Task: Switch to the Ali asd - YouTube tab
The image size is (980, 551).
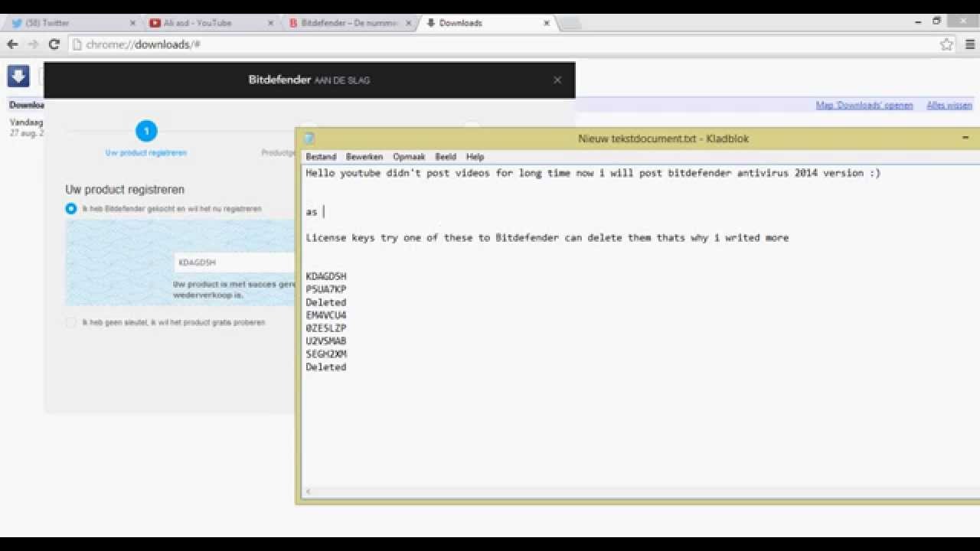Action: pyautogui.click(x=208, y=23)
